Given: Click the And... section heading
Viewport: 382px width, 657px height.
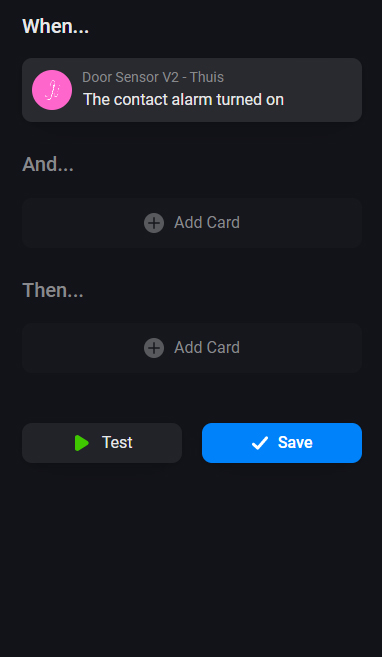Looking at the screenshot, I should [x=48, y=164].
